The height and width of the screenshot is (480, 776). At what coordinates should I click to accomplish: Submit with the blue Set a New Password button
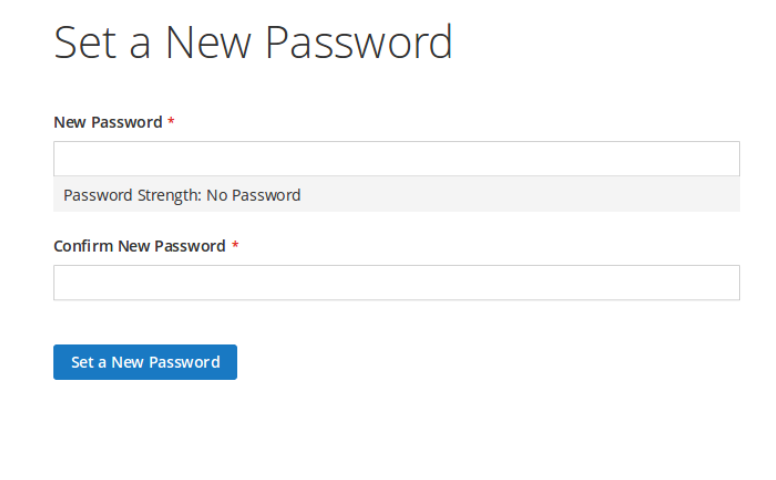click(145, 362)
